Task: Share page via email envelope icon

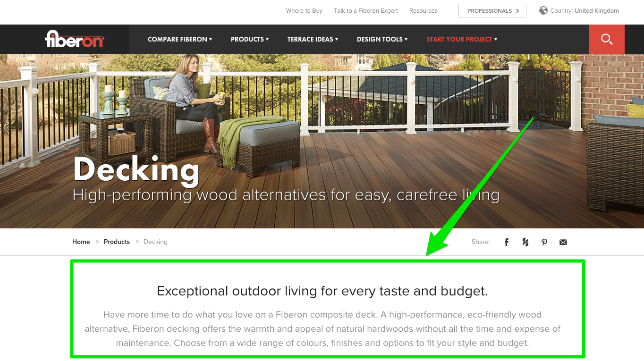Action: tap(563, 242)
